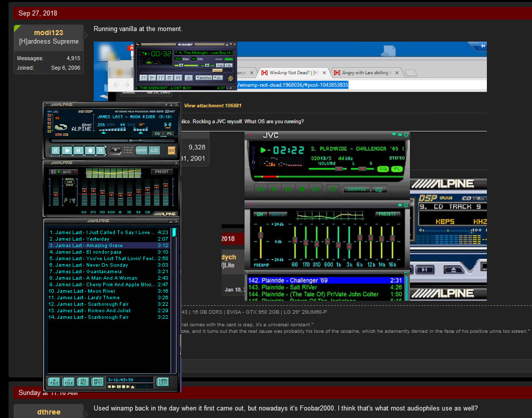Go to the previous track in the Alpine player

pyautogui.click(x=56, y=150)
